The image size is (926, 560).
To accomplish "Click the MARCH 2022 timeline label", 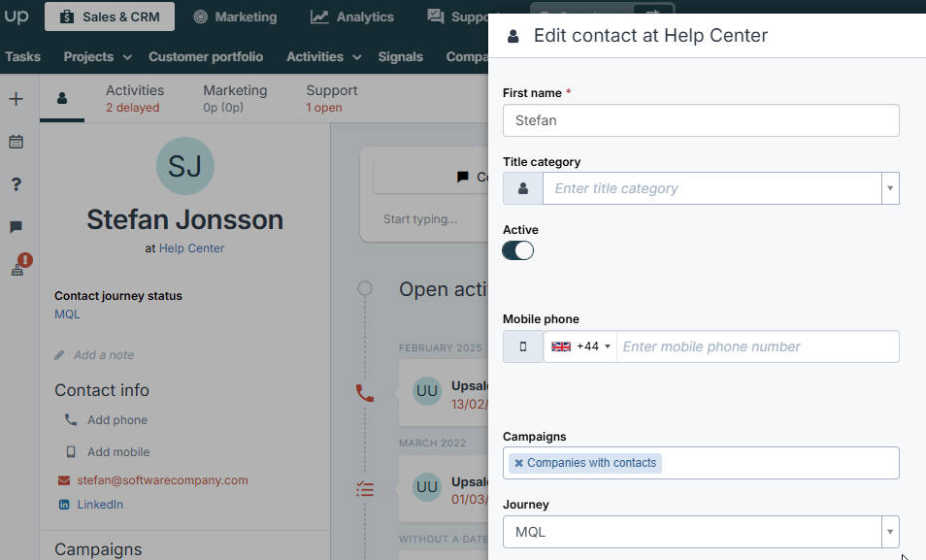I will tap(432, 443).
